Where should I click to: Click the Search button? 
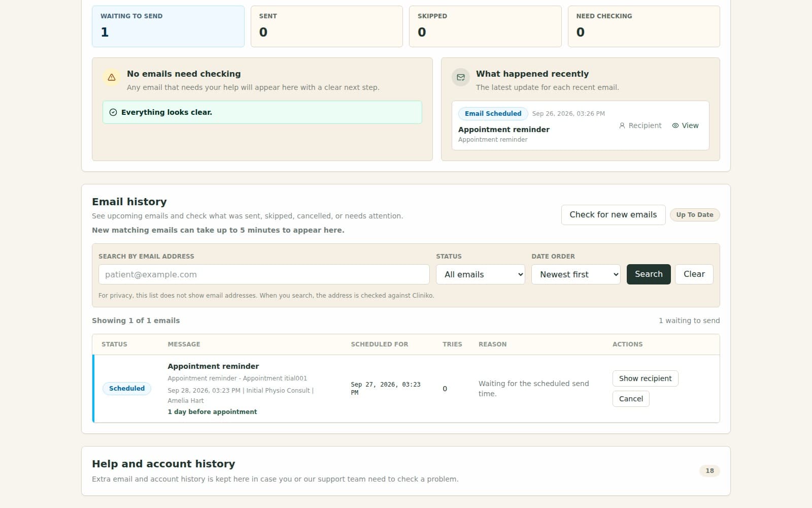coord(649,274)
